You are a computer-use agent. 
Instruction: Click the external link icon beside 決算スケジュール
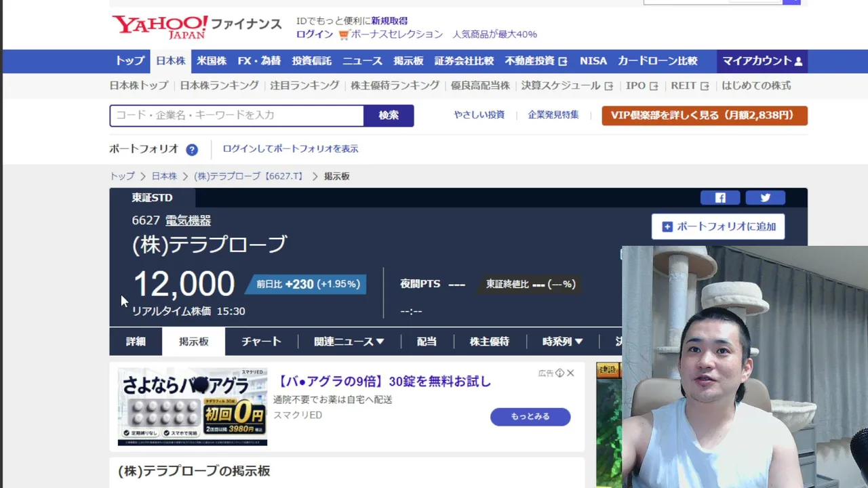coord(609,86)
